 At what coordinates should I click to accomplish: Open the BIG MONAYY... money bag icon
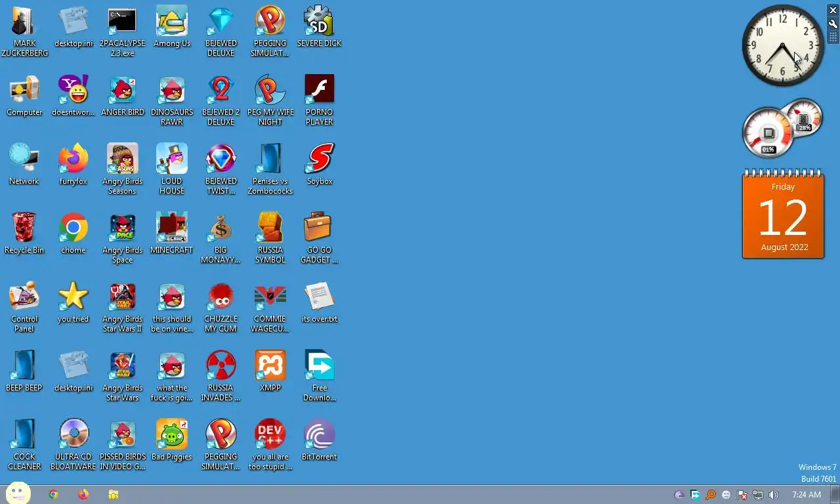221,238
